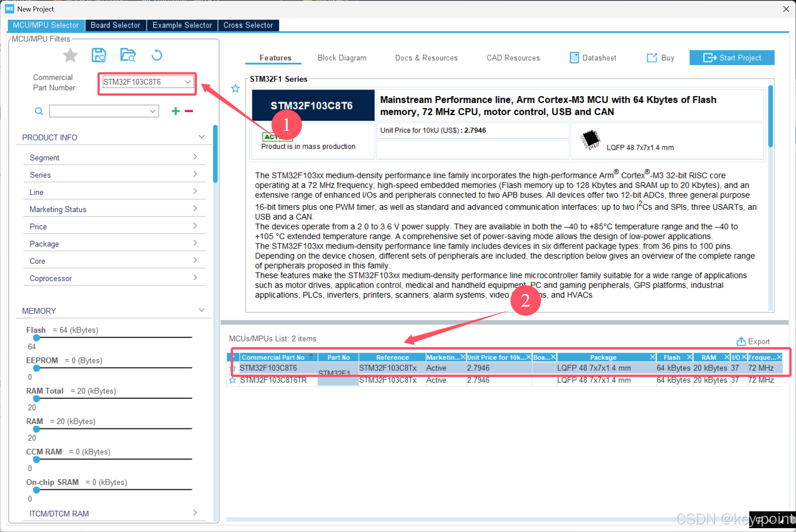The image size is (796, 532).
Task: Click the save search filter icon
Action: pos(99,55)
